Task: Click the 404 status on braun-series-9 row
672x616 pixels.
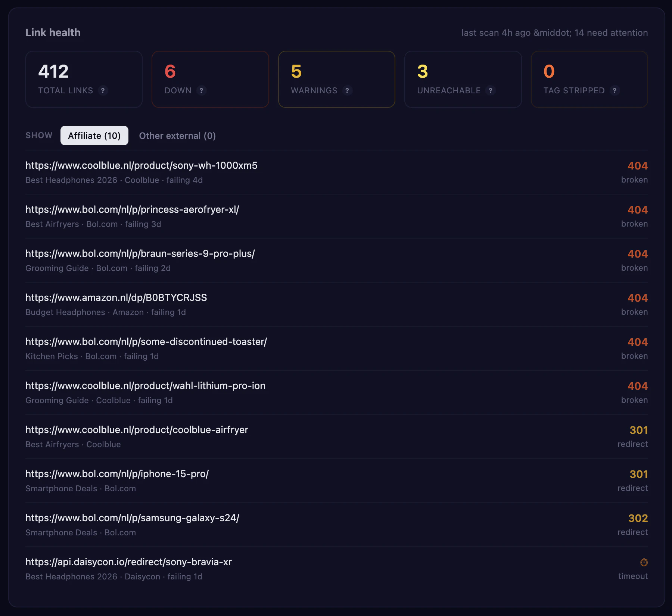Action: click(638, 254)
